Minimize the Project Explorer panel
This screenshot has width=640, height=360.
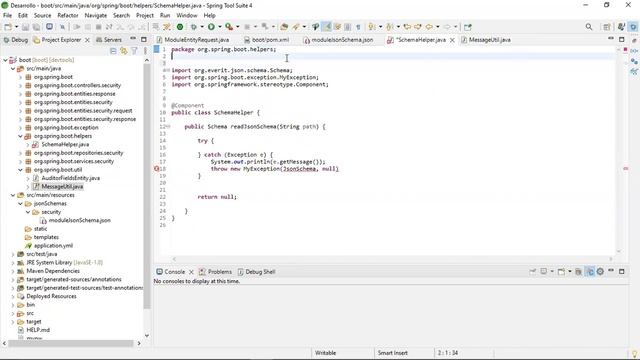pyautogui.click(x=133, y=39)
